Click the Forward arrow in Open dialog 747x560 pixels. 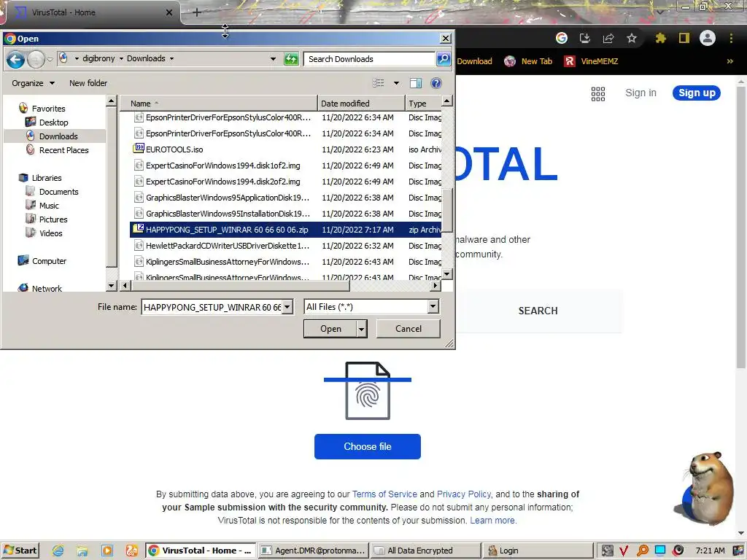point(36,59)
